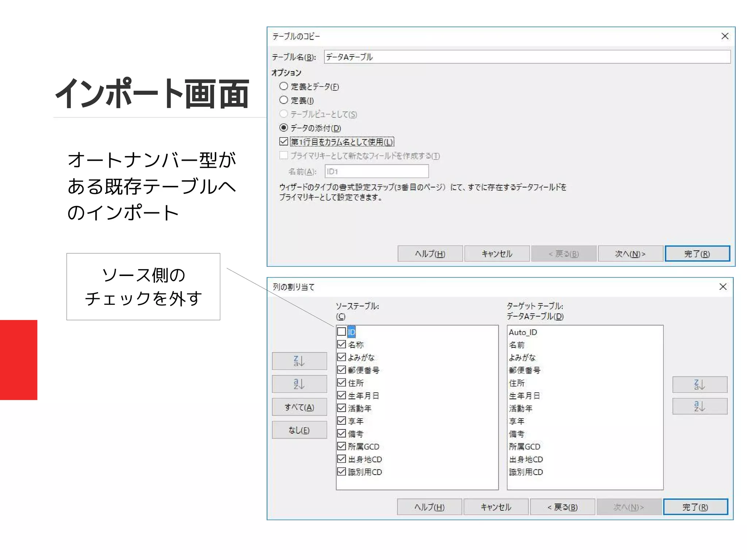This screenshot has width=747, height=560.
Task: Deselect all source columns with なし
Action: point(299,430)
